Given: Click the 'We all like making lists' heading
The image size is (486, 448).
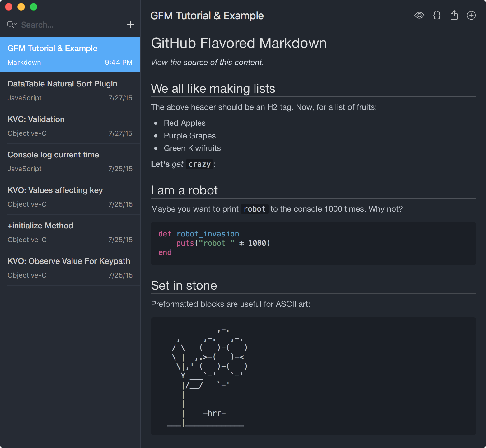Looking at the screenshot, I should point(213,89).
